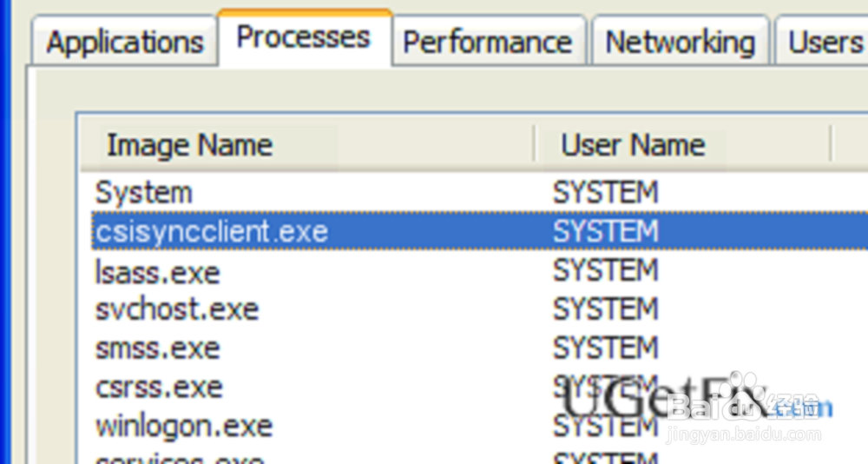
Task: Pick the winlogon.exe process
Action: (184, 426)
